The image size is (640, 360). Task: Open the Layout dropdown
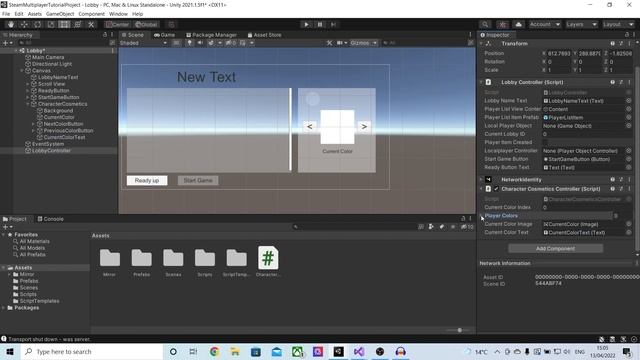618,24
